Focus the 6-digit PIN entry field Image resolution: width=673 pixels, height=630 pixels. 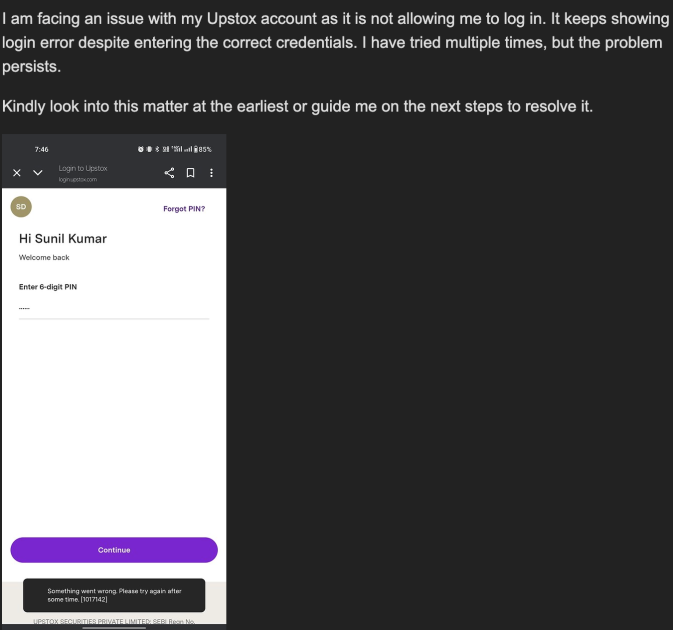coord(113,309)
